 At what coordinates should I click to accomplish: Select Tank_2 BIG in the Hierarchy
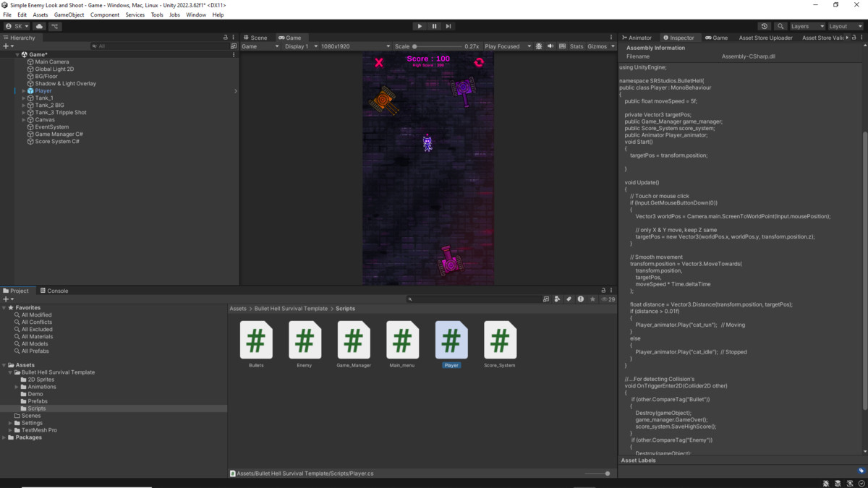coord(50,105)
